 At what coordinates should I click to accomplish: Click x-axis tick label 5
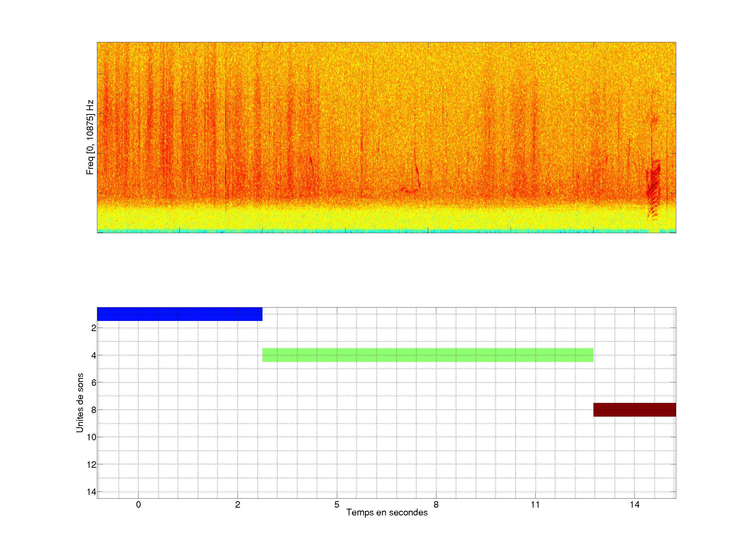pyautogui.click(x=337, y=505)
